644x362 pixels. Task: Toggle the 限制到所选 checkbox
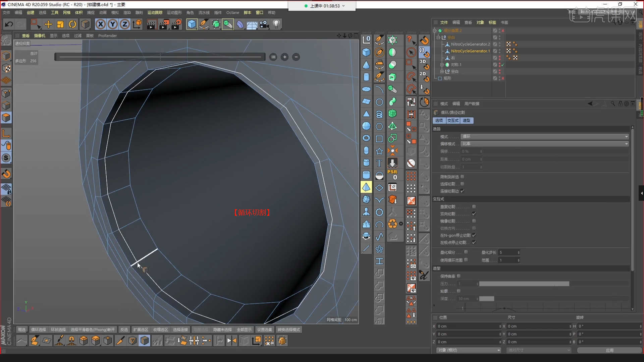click(x=463, y=177)
